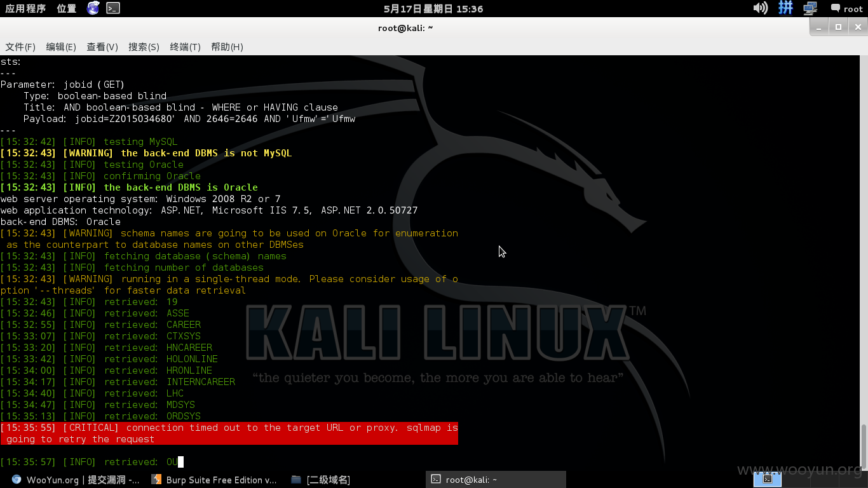Click 'testing MySQL' info line
Viewport: 868px width, 488px height.
[x=89, y=142]
